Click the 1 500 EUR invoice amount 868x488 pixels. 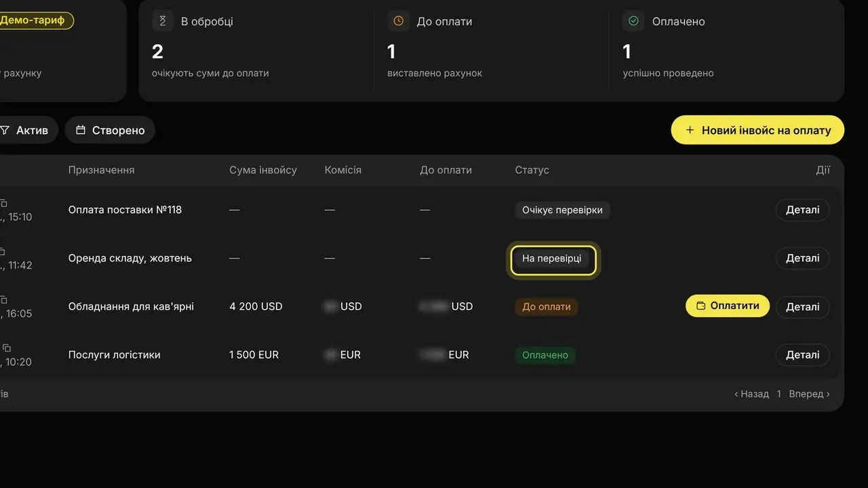(x=254, y=354)
